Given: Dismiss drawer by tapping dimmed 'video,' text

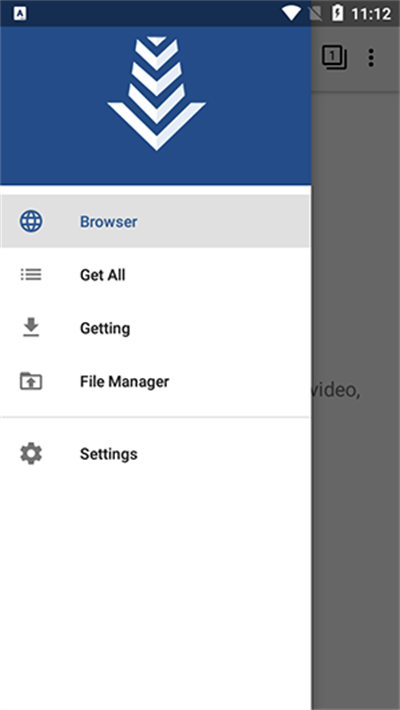Looking at the screenshot, I should pyautogui.click(x=336, y=391).
